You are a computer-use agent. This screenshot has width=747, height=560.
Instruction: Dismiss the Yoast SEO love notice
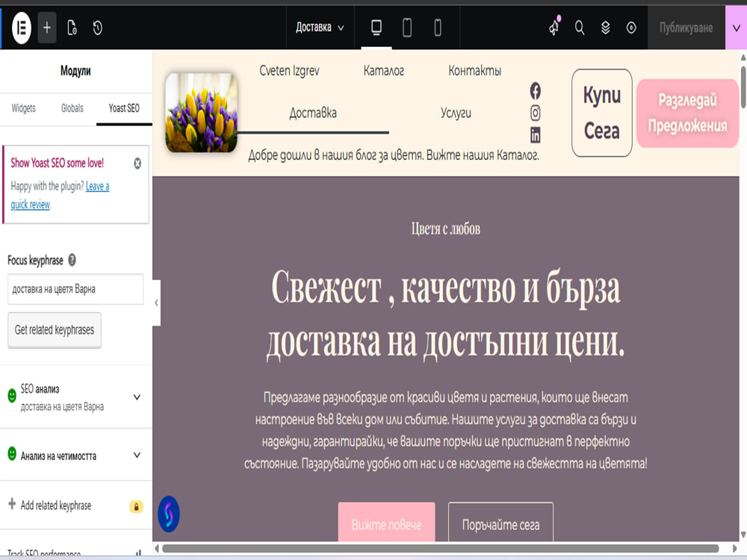[137, 164]
